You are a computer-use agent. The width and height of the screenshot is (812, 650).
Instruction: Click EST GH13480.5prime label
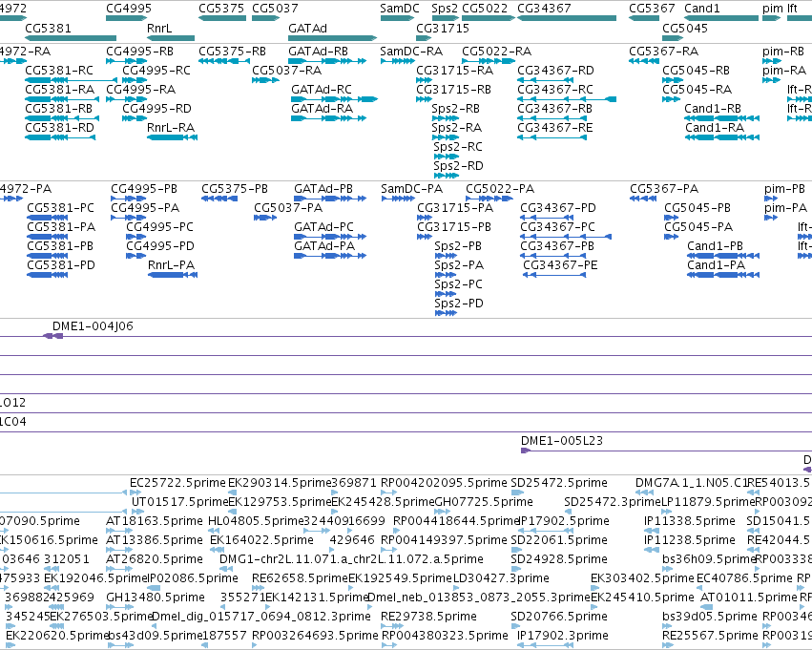[156, 598]
